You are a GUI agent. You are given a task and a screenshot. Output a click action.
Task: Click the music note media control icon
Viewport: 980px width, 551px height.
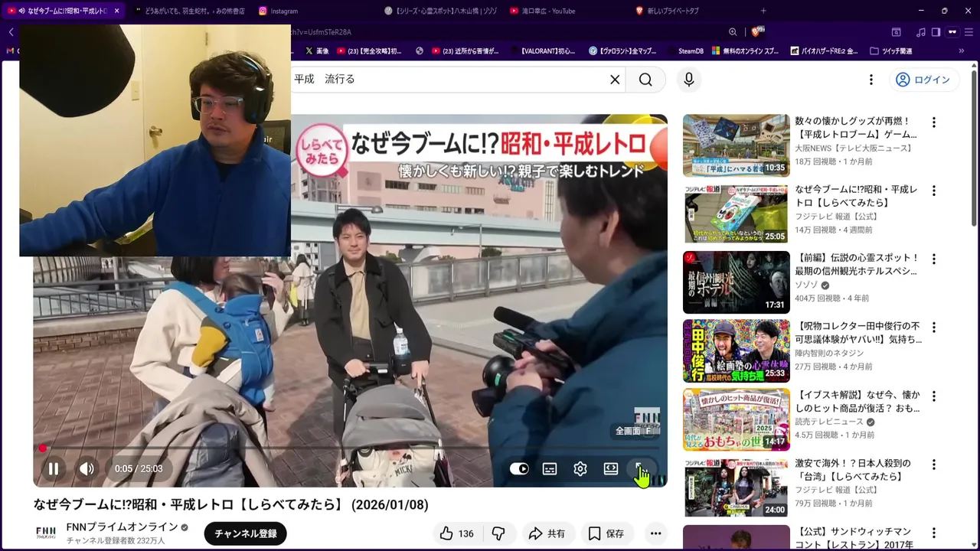click(921, 32)
